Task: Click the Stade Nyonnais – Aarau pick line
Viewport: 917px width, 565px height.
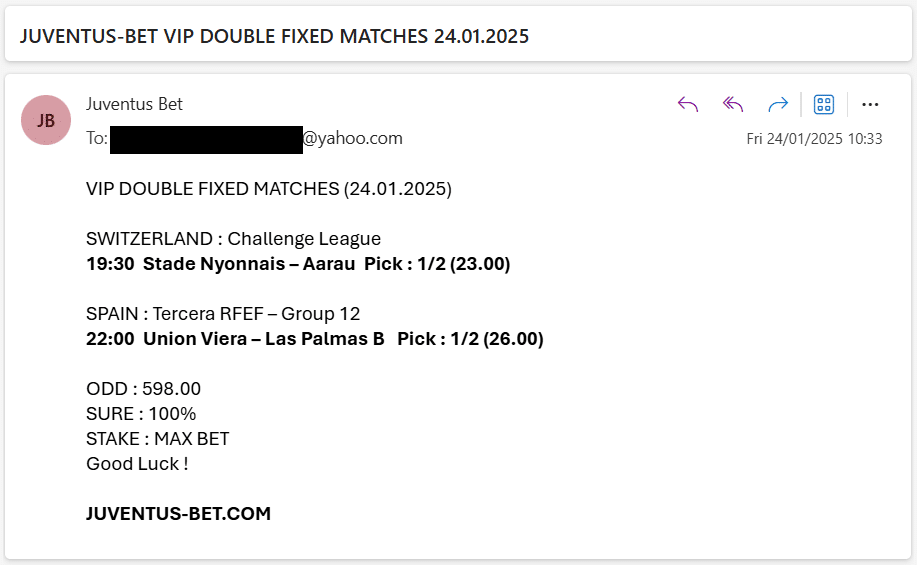Action: point(298,264)
